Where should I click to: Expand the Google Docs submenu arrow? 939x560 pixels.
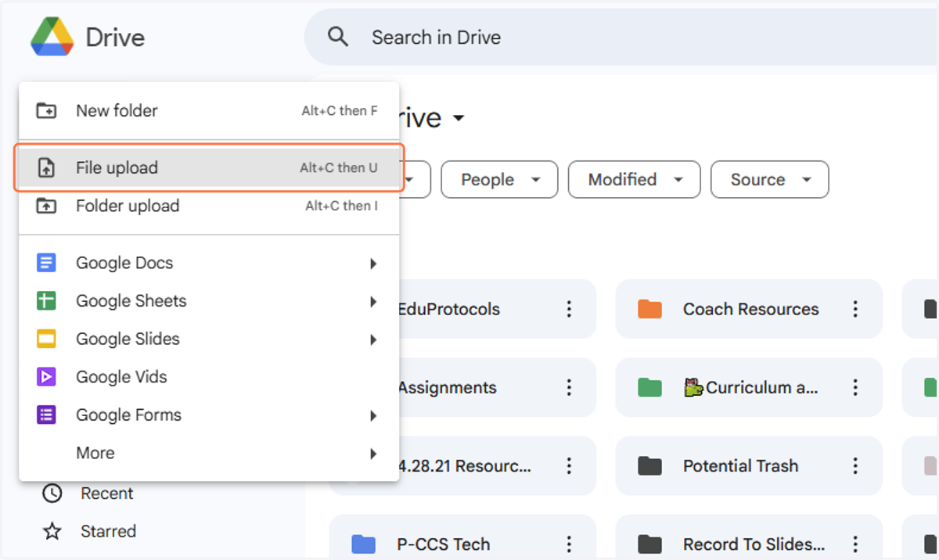(373, 264)
